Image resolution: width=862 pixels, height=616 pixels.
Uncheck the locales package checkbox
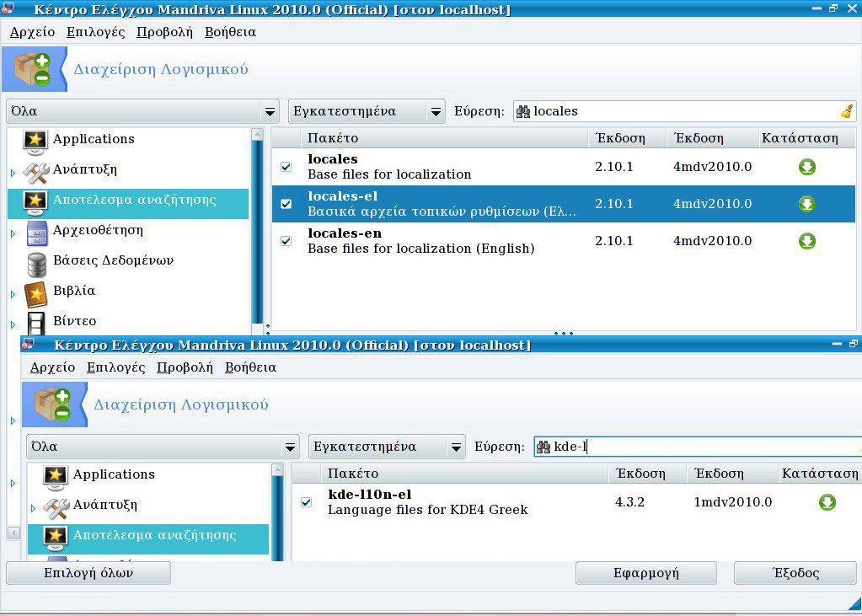[x=286, y=167]
